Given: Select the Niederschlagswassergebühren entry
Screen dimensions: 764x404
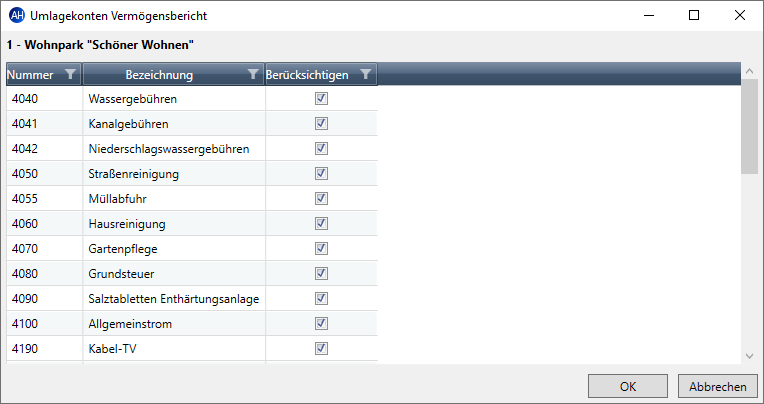Looking at the screenshot, I should pyautogui.click(x=169, y=149).
